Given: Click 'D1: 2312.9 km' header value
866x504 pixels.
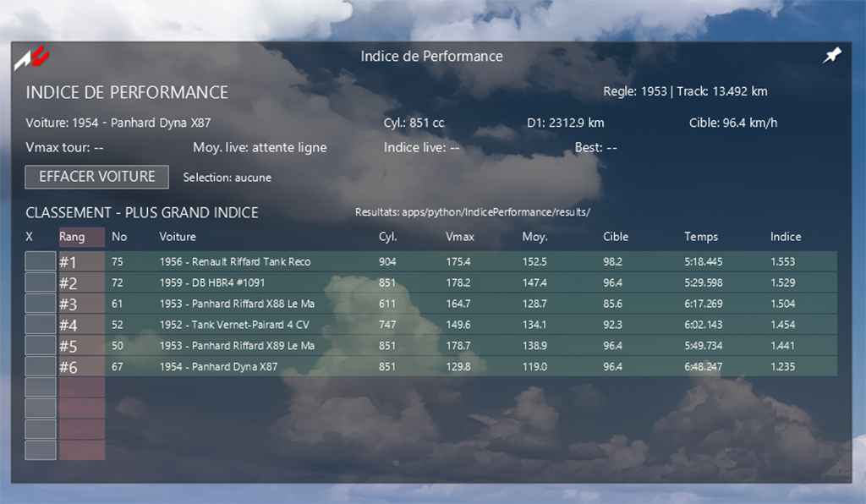Looking at the screenshot, I should [x=565, y=123].
